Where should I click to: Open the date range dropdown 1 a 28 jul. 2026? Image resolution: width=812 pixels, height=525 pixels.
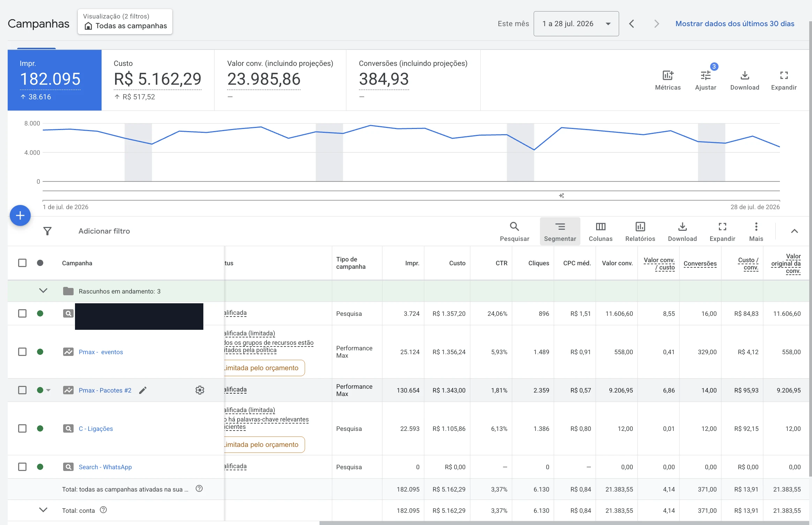tap(576, 24)
